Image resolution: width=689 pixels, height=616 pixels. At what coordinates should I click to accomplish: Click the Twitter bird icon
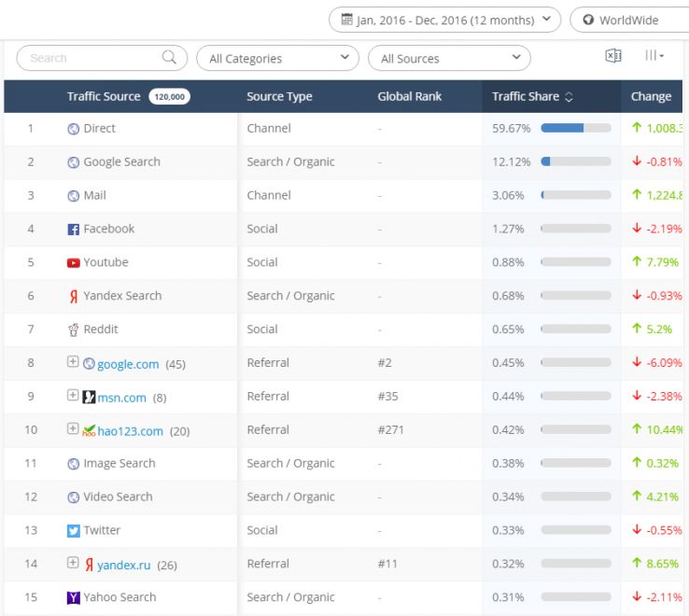(74, 530)
